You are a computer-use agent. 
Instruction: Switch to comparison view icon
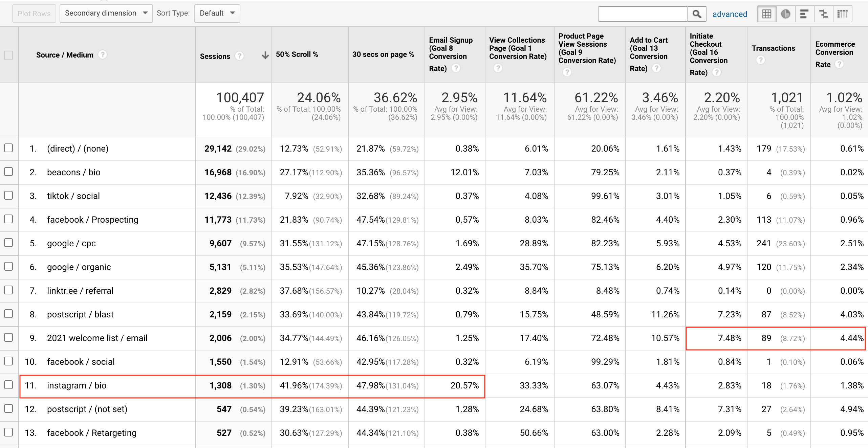823,14
